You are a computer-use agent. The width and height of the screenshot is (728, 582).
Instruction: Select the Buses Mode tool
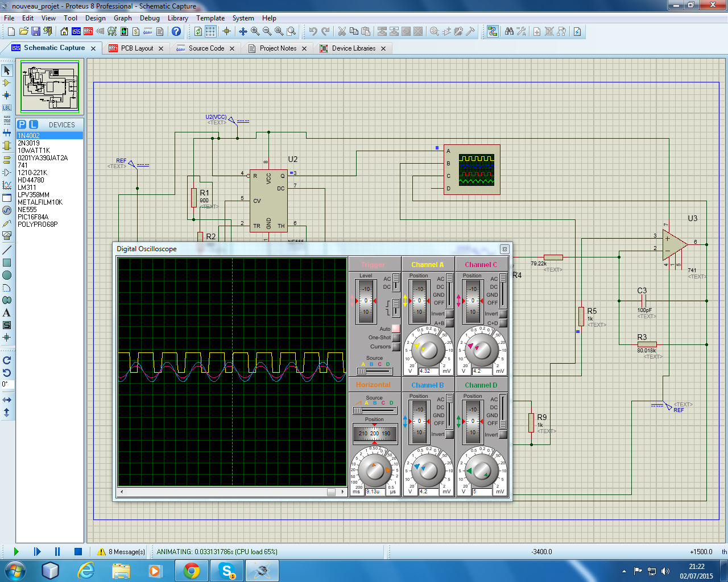coord(7,132)
